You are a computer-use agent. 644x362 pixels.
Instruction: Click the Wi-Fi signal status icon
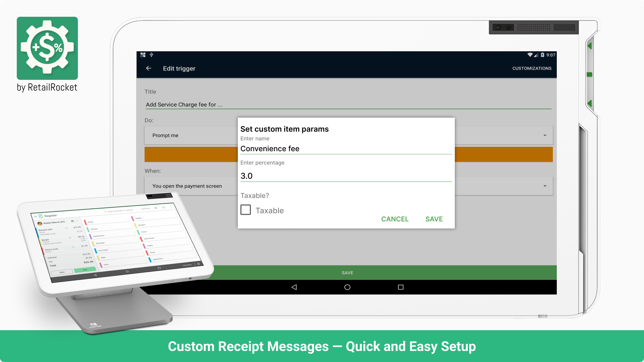click(530, 55)
